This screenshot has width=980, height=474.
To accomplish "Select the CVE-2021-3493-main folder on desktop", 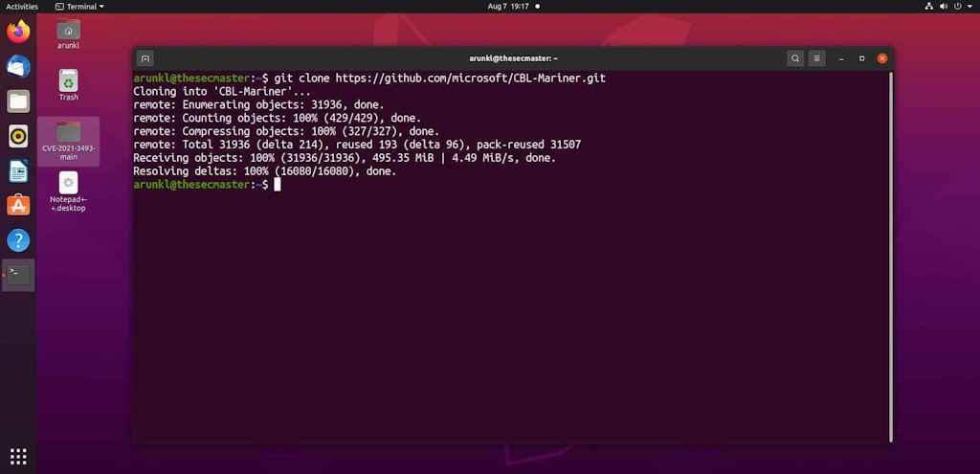I will (x=68, y=142).
